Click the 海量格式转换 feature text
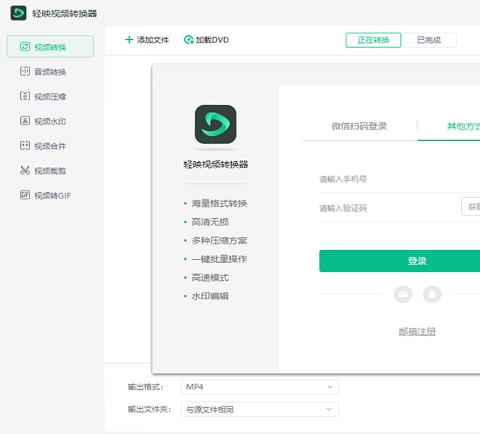 pyautogui.click(x=219, y=203)
